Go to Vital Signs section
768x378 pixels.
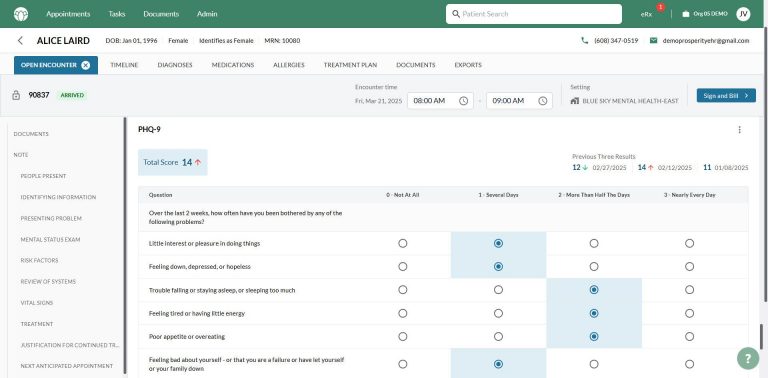click(x=37, y=303)
